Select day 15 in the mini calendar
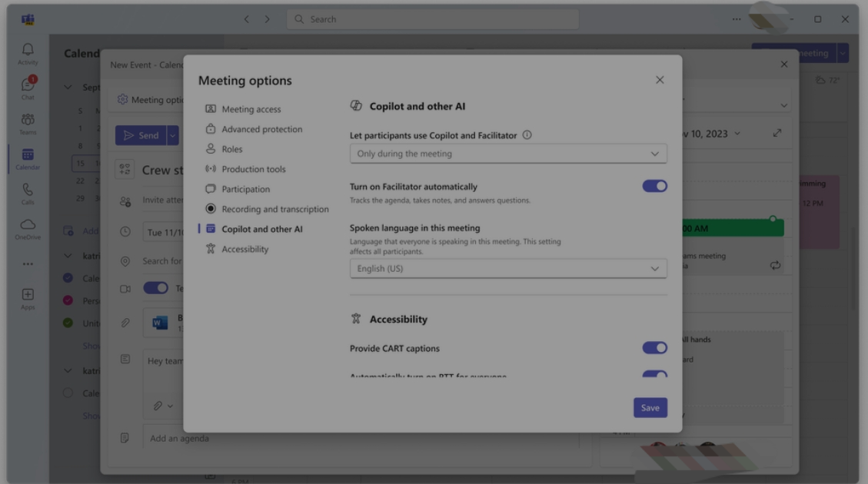This screenshot has height=484, width=868. pos(80,163)
